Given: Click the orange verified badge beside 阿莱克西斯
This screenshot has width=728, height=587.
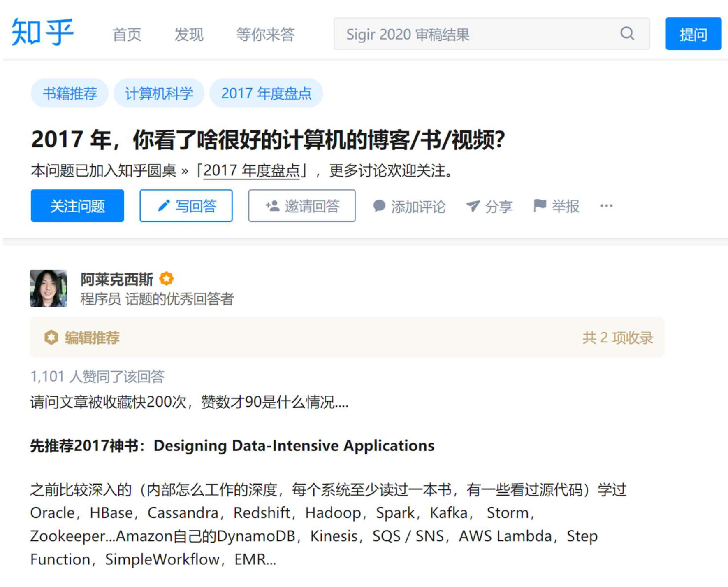Looking at the screenshot, I should pos(166,279).
